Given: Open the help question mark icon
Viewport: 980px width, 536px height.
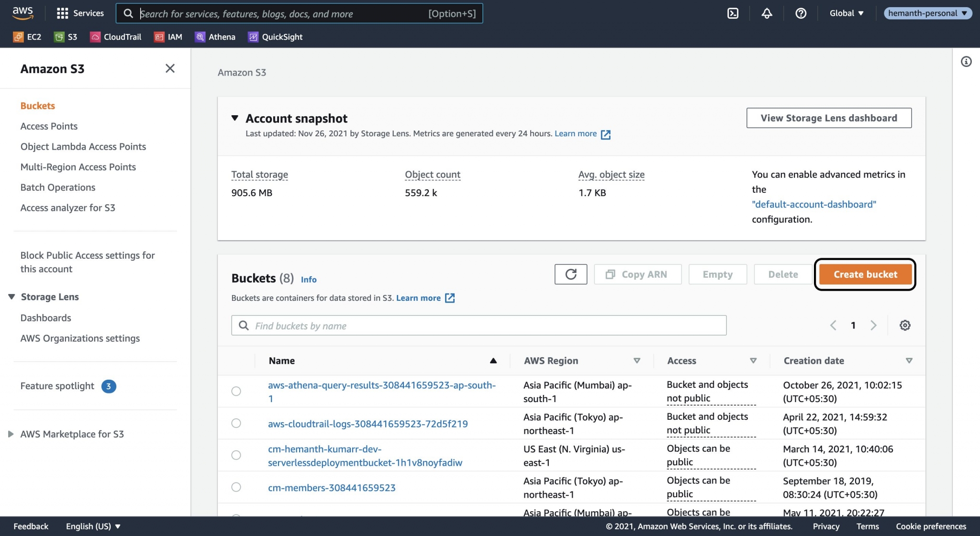Looking at the screenshot, I should [801, 13].
